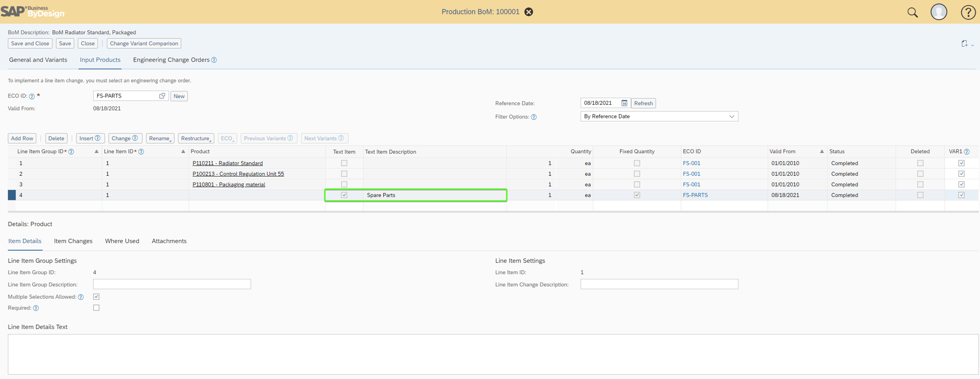Enable Text Item for Radiator Standard row
980x379 pixels.
click(344, 163)
